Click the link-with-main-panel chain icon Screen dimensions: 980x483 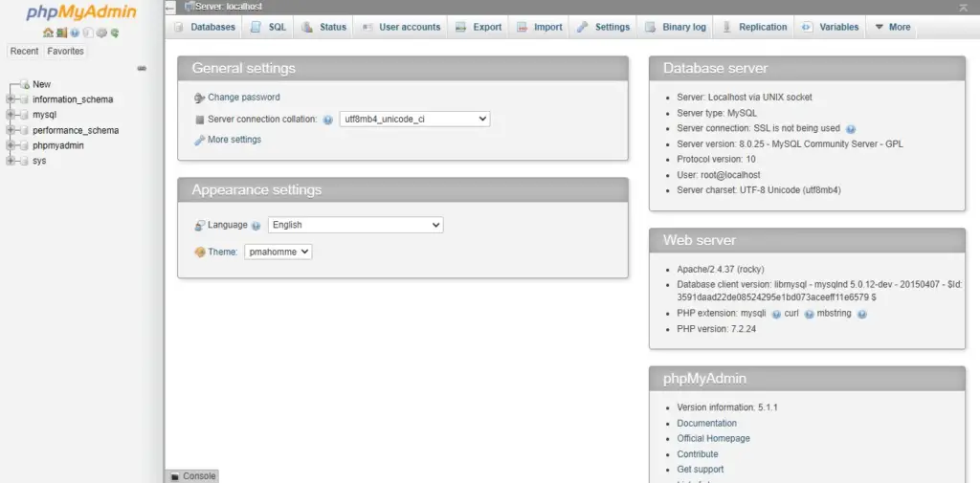click(x=142, y=68)
